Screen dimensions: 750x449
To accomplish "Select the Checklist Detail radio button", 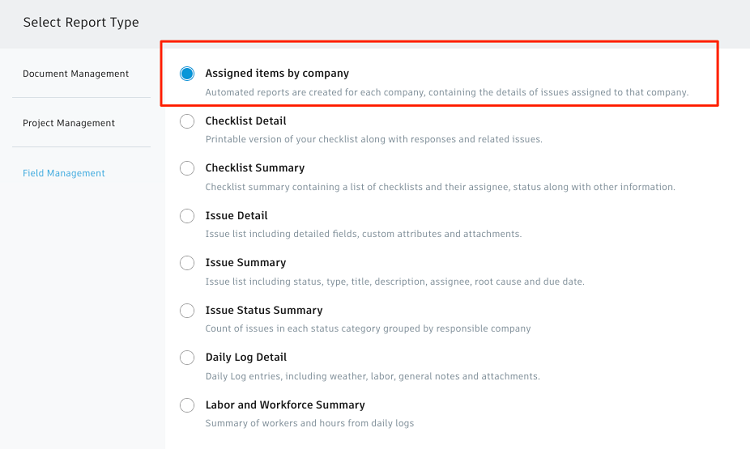I will (x=187, y=121).
